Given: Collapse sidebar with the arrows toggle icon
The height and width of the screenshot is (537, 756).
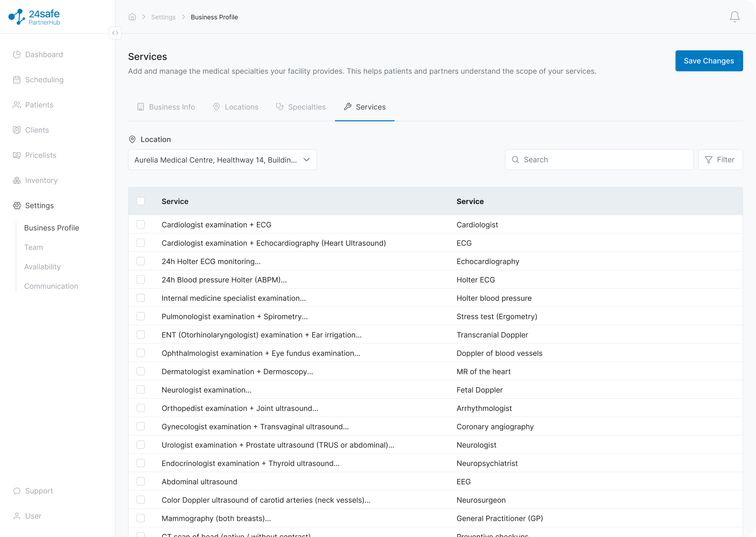Looking at the screenshot, I should pyautogui.click(x=115, y=33).
